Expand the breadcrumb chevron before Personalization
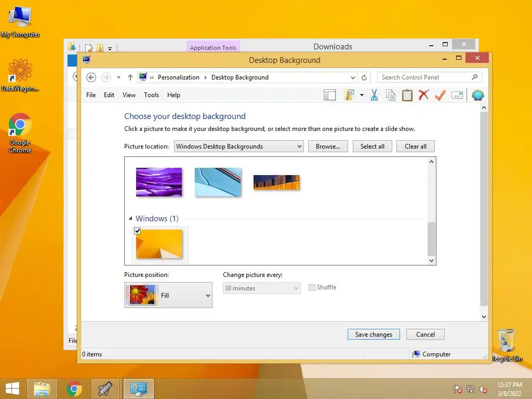 [x=152, y=78]
